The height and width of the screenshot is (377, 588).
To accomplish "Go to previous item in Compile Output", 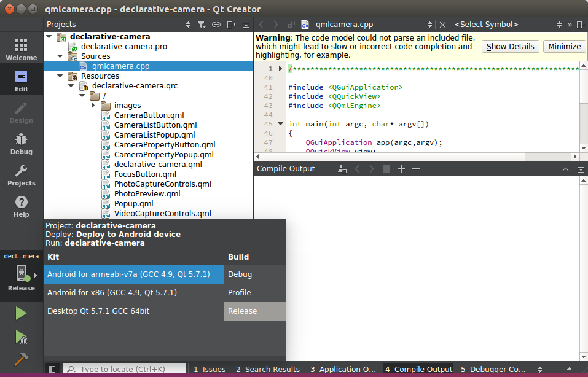I will click(358, 169).
